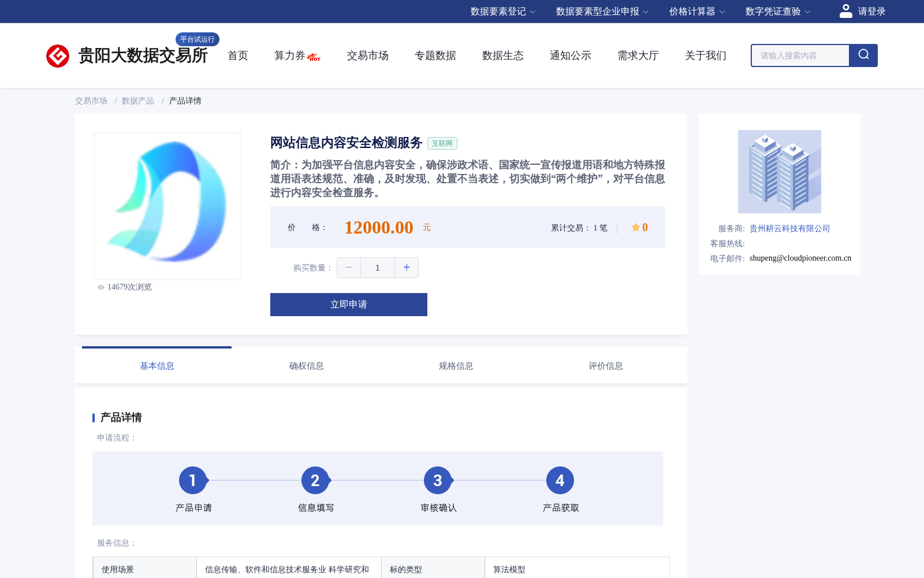
Task: Click step 4 circle 产品获取
Action: coord(560,480)
